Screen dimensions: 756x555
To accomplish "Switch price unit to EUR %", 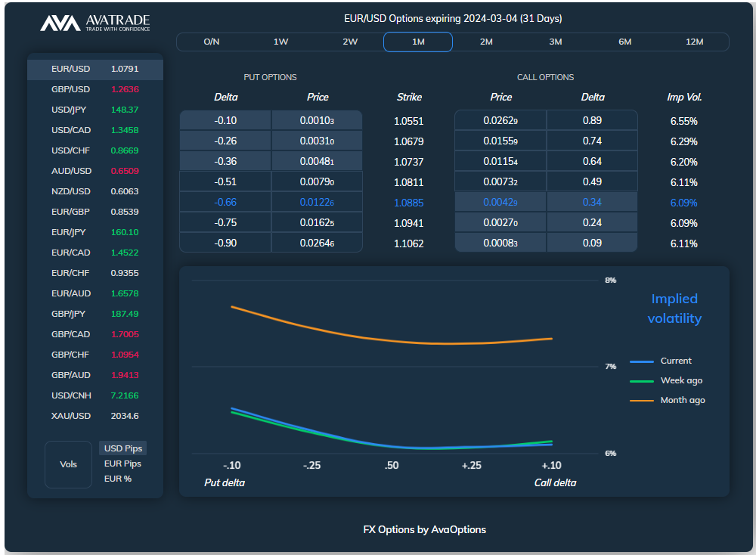I will point(118,479).
